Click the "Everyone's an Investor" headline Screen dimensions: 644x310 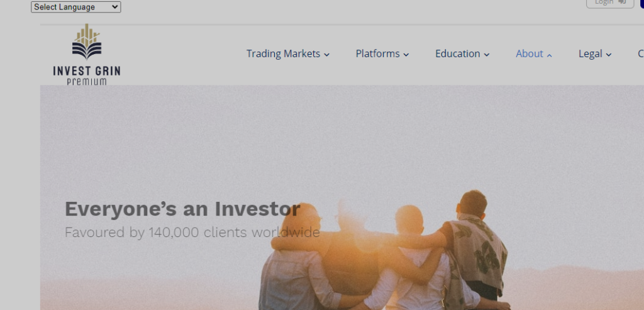(x=182, y=209)
